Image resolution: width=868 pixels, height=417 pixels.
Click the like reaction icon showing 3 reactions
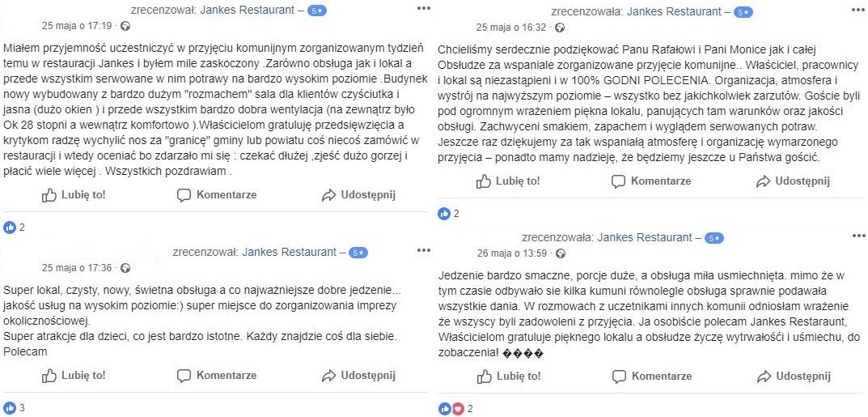click(x=10, y=407)
